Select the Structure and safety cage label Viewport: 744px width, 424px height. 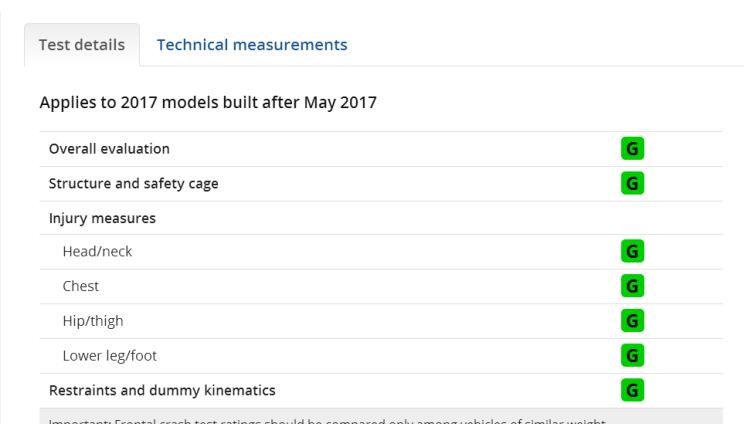tap(133, 184)
